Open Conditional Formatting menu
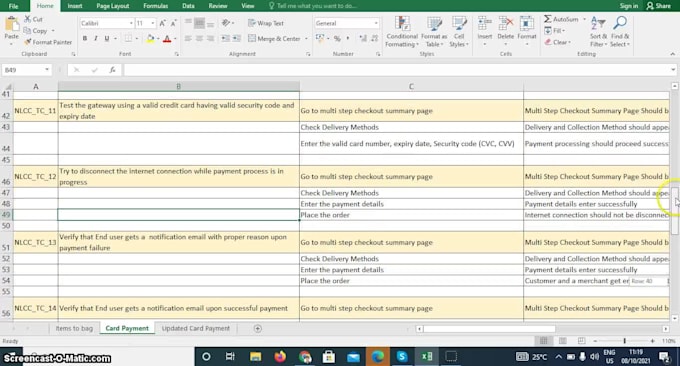The width and height of the screenshot is (680, 366). click(x=402, y=32)
